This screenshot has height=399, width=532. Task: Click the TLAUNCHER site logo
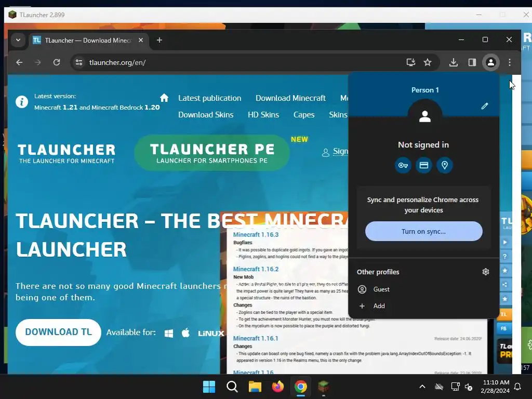pyautogui.click(x=66, y=153)
